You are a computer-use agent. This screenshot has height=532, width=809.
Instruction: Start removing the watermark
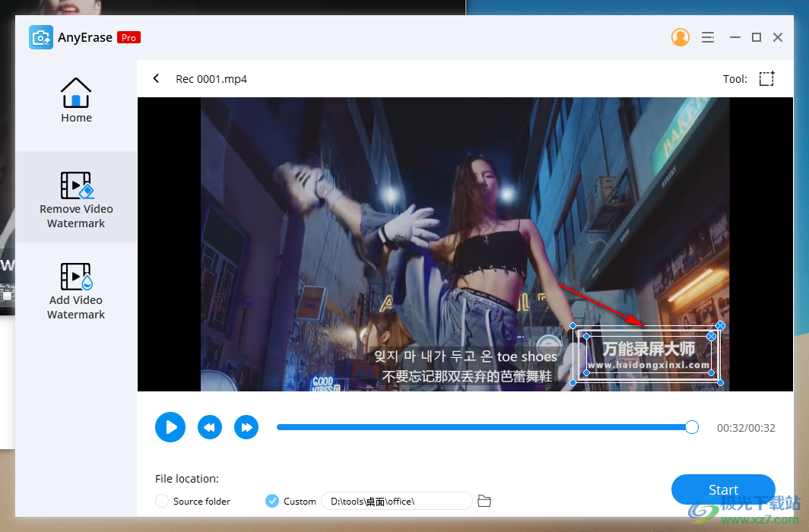click(723, 489)
